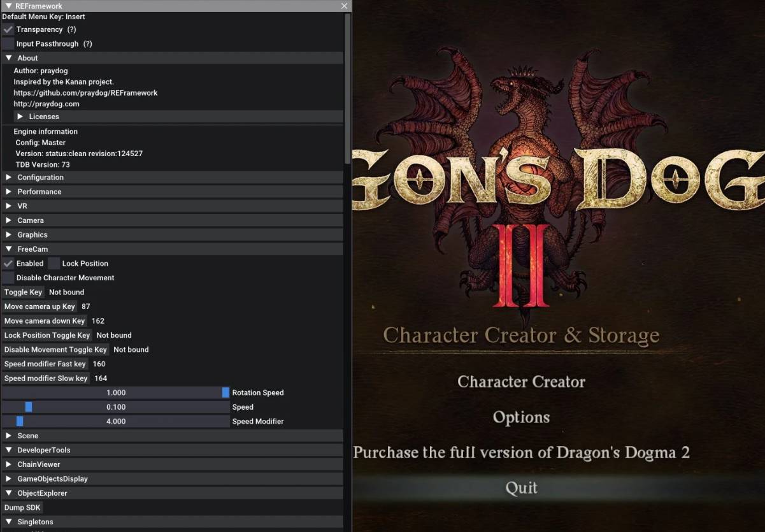The width and height of the screenshot is (765, 532).
Task: Click the http://praydog.com text
Action: click(46, 104)
